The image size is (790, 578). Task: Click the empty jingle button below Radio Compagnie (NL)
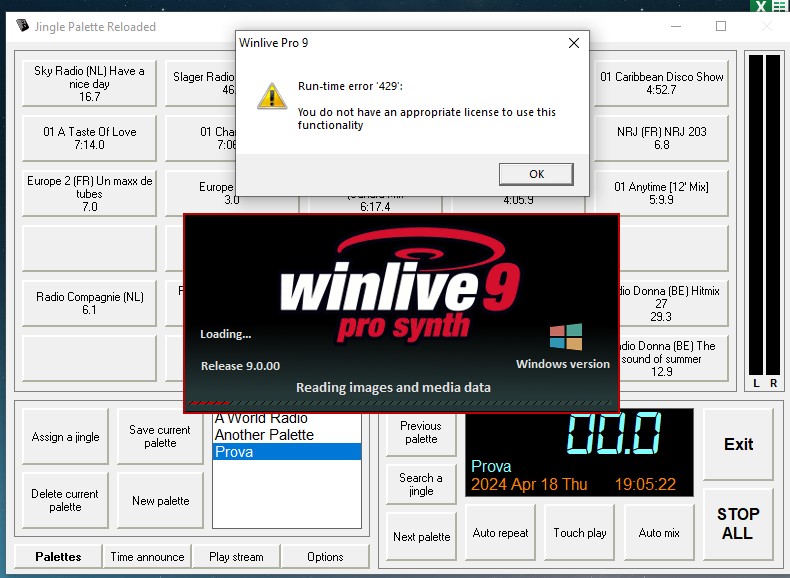coord(89,358)
